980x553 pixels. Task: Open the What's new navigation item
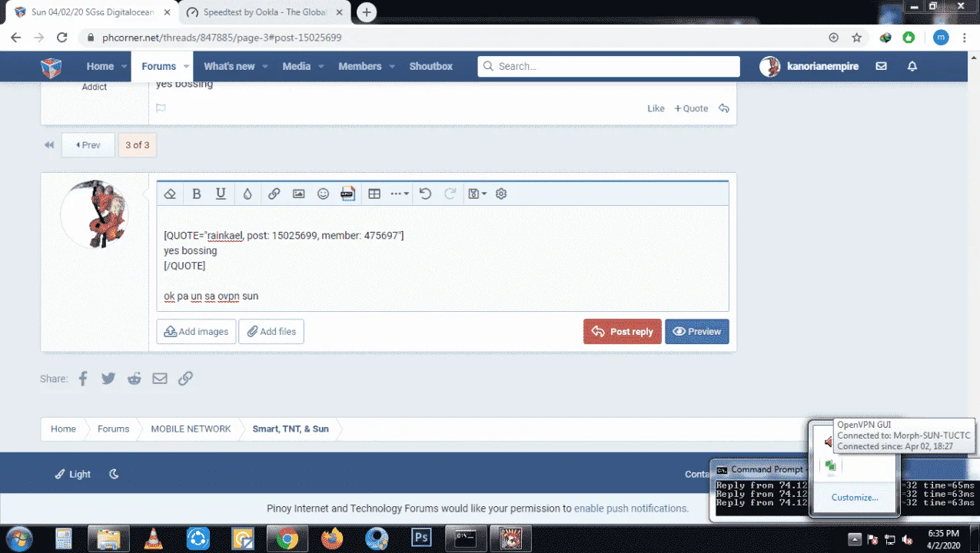pos(229,66)
